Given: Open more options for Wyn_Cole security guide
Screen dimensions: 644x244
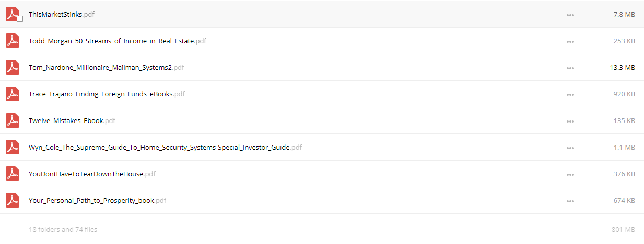Looking at the screenshot, I should pos(570,148).
